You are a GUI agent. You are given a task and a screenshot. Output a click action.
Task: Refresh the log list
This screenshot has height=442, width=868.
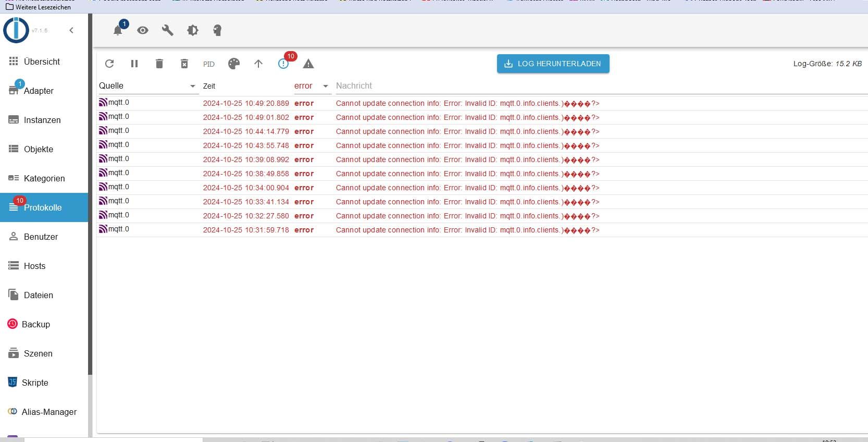pos(109,64)
